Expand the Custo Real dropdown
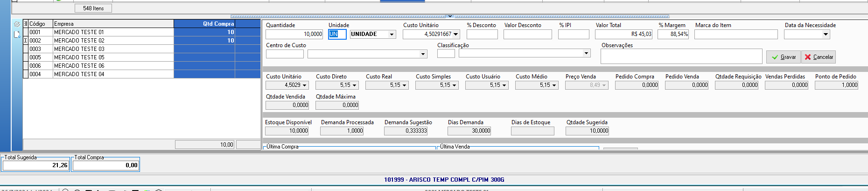Screen dimensions: 868x191 pyautogui.click(x=405, y=85)
